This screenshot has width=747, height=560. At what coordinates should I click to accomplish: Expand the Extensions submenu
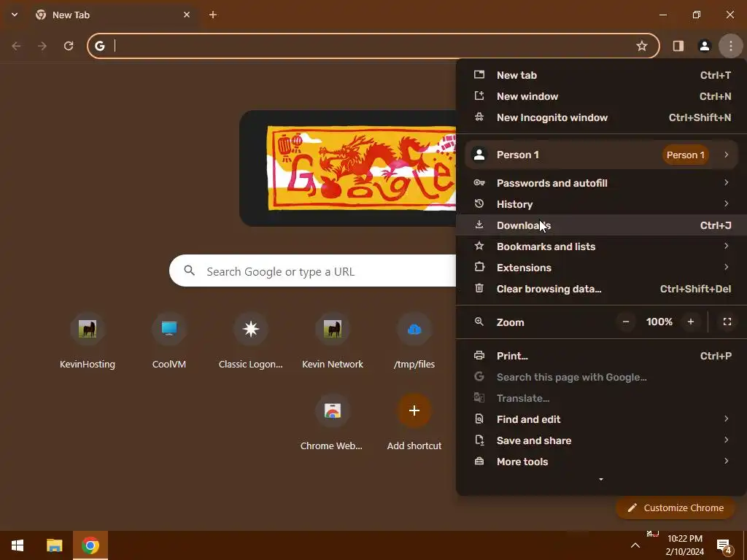[x=601, y=268]
